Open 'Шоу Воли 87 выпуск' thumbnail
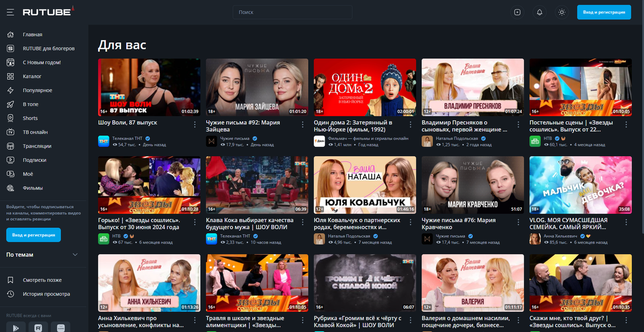The height and width of the screenshot is (332, 644). coord(149,87)
